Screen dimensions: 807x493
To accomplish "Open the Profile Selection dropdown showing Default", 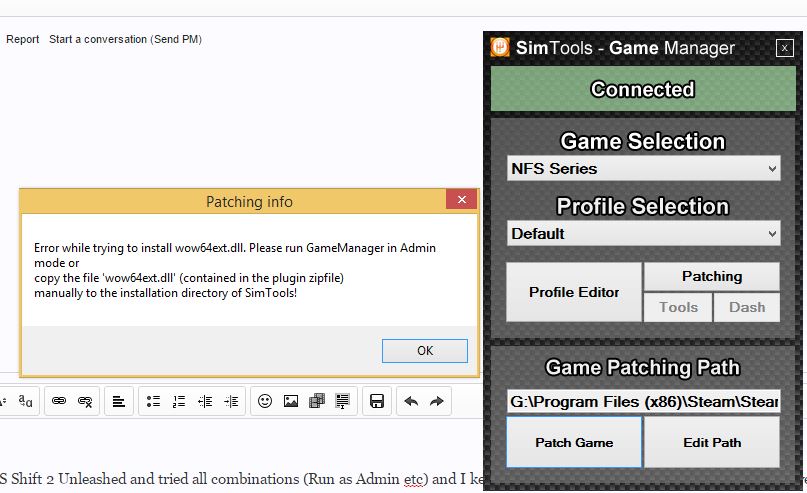I will pos(643,234).
